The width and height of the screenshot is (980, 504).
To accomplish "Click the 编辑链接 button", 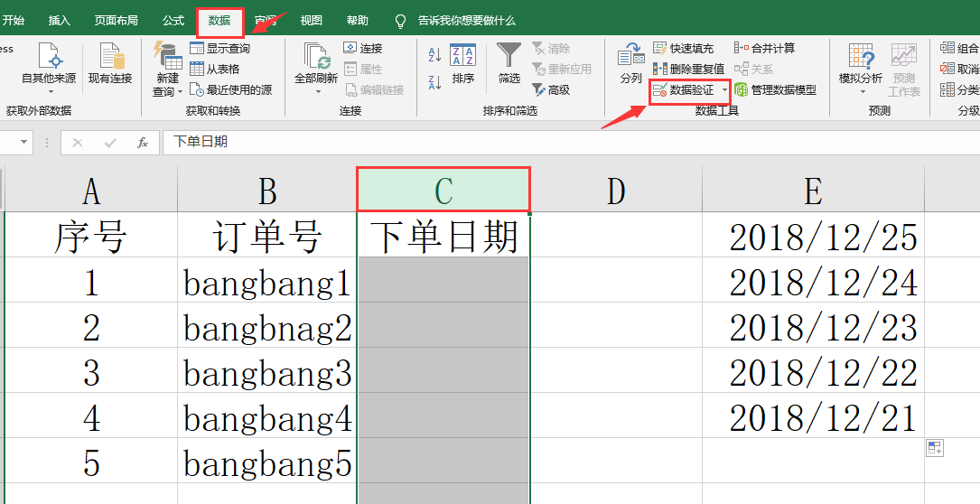I will tap(374, 90).
